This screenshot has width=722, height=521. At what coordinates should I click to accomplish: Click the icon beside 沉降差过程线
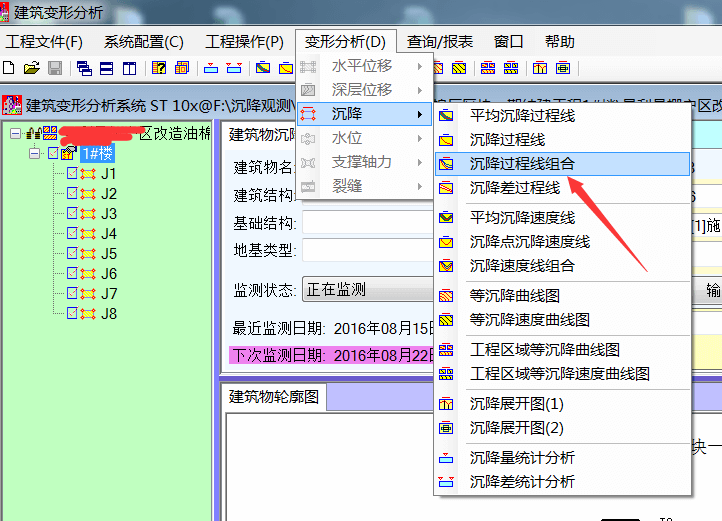(x=446, y=188)
